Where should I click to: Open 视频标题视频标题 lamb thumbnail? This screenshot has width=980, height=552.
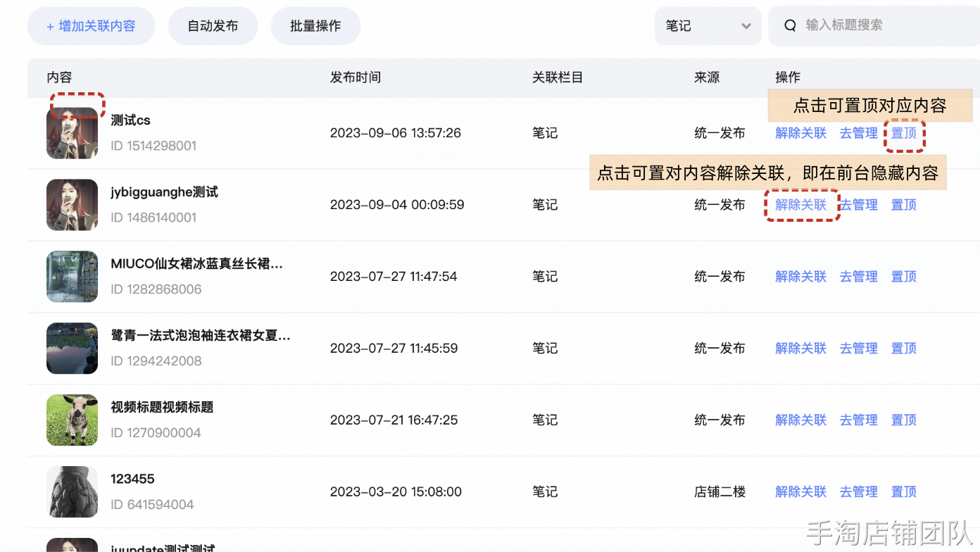click(x=72, y=420)
